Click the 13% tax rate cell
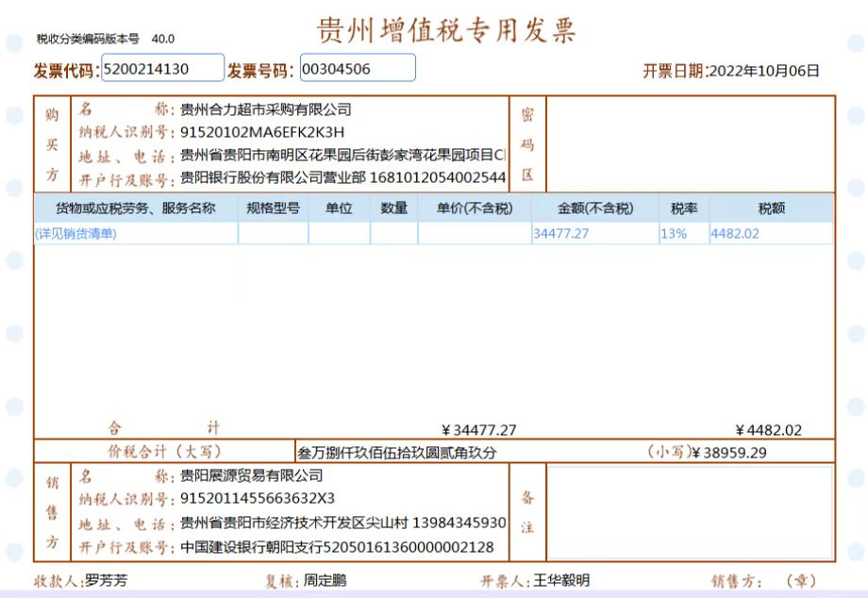 (683, 234)
